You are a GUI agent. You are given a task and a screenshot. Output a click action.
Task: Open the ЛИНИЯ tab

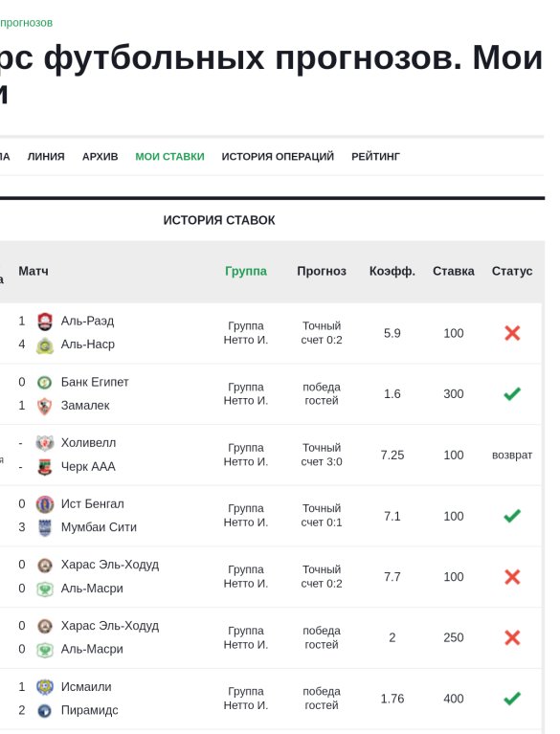click(46, 157)
